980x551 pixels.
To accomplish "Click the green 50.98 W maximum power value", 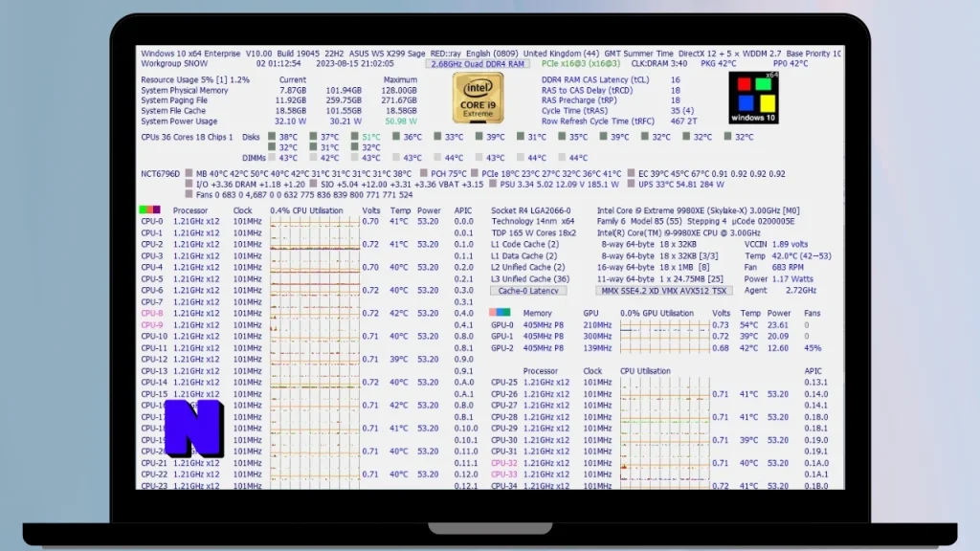I will 401,121.
